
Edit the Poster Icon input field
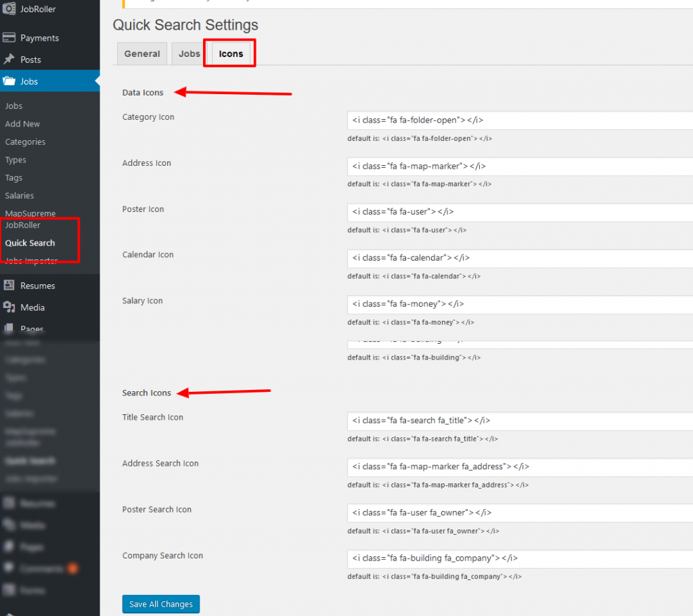(520, 212)
